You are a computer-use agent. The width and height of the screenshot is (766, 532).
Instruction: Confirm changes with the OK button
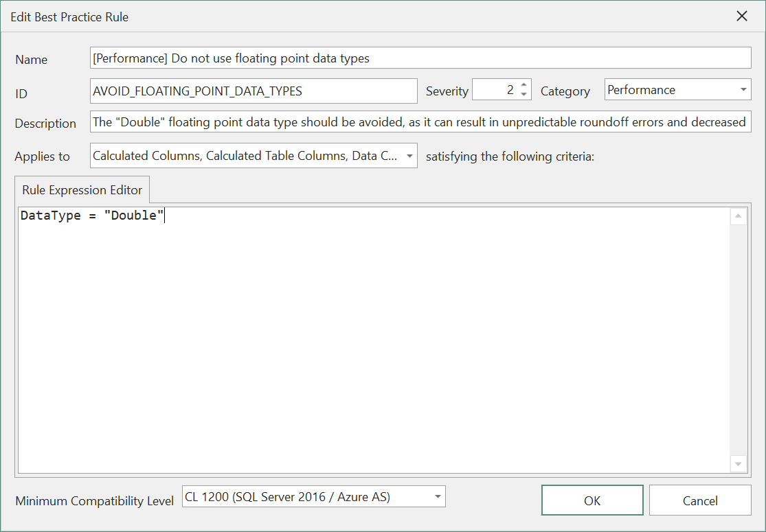[592, 500]
